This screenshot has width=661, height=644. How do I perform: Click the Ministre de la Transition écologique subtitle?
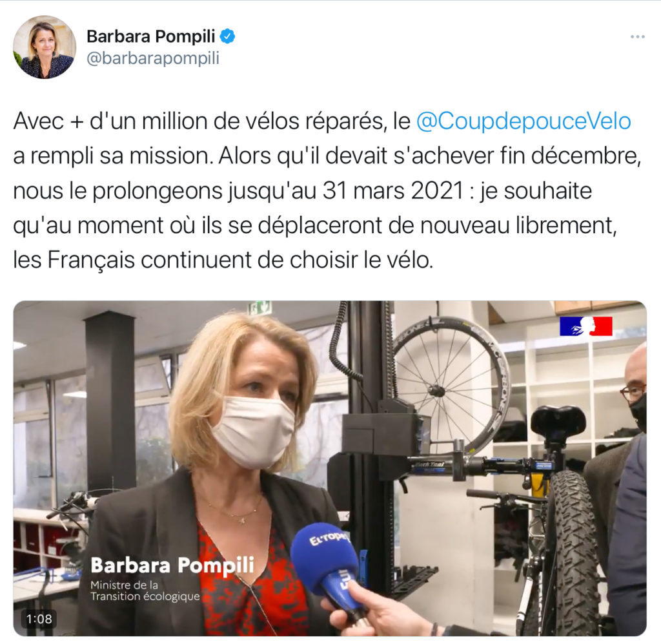(145, 590)
